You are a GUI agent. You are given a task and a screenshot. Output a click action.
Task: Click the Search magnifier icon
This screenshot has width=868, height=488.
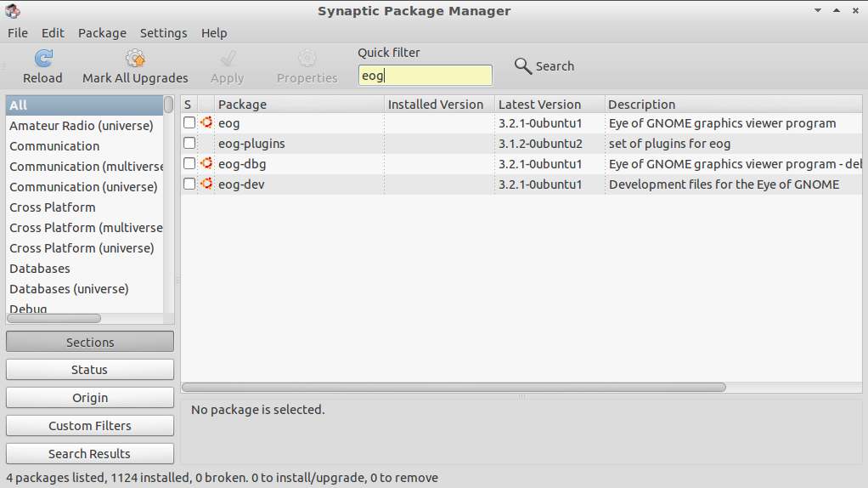522,66
